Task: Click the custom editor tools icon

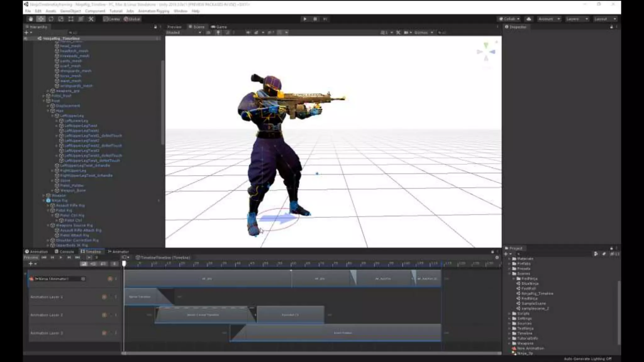Action: [x=91, y=19]
